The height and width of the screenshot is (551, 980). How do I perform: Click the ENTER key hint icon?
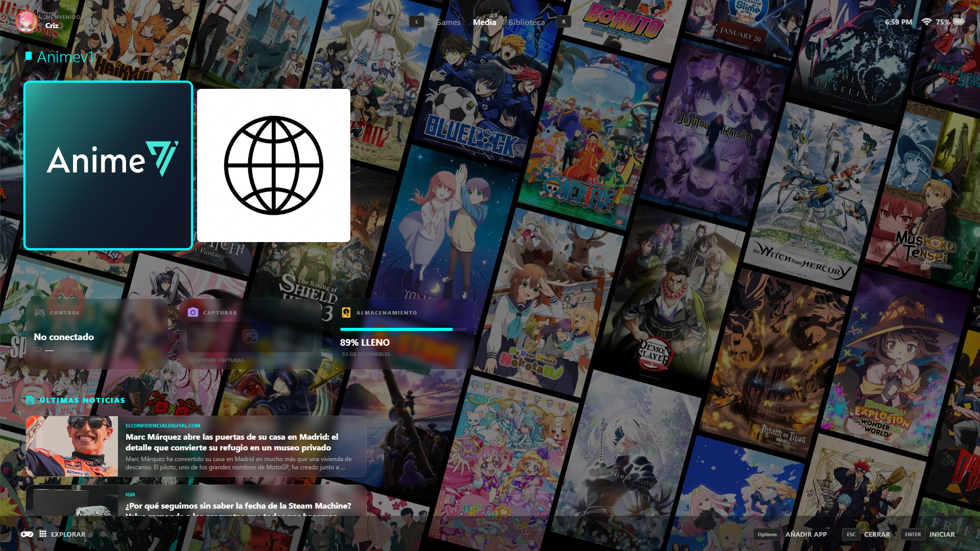913,534
